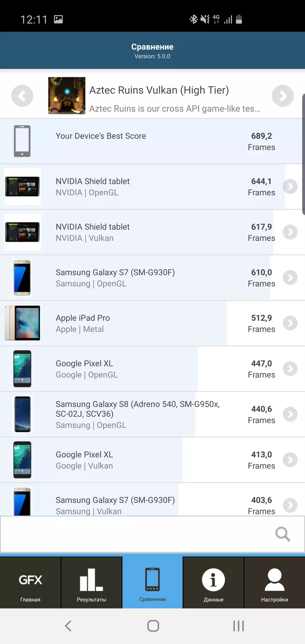Open the Настройки profile tab
This screenshot has height=644, width=305.
tap(274, 583)
